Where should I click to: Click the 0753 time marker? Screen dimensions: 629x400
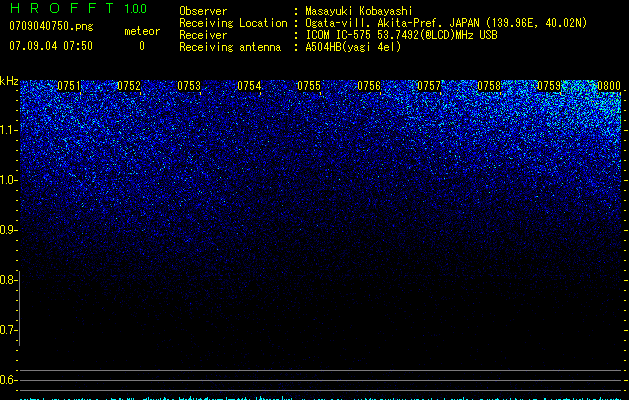tap(189, 86)
